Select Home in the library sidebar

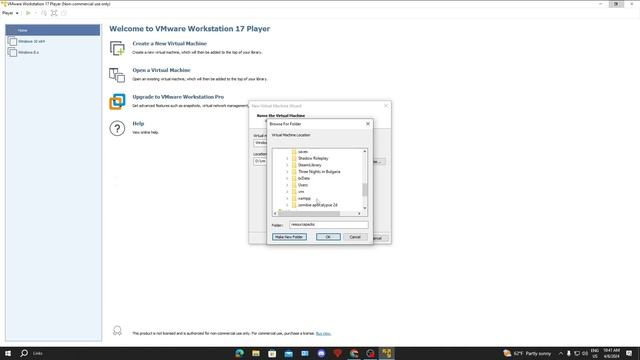tap(53, 30)
